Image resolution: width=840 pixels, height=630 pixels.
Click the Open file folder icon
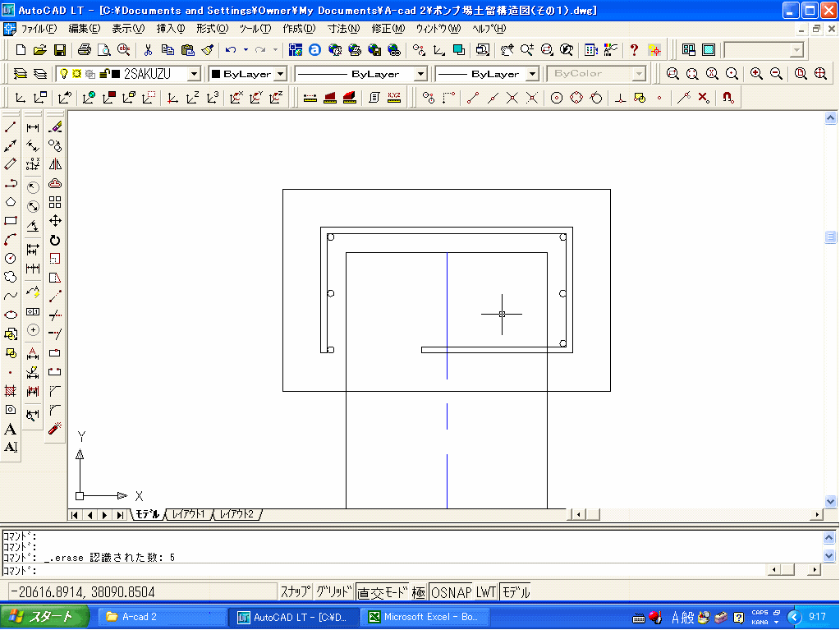pos(39,50)
